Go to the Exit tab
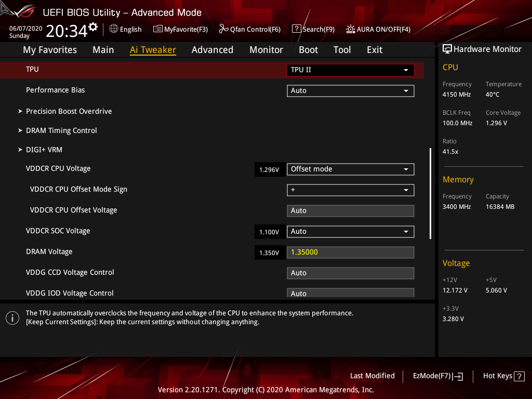 click(375, 50)
